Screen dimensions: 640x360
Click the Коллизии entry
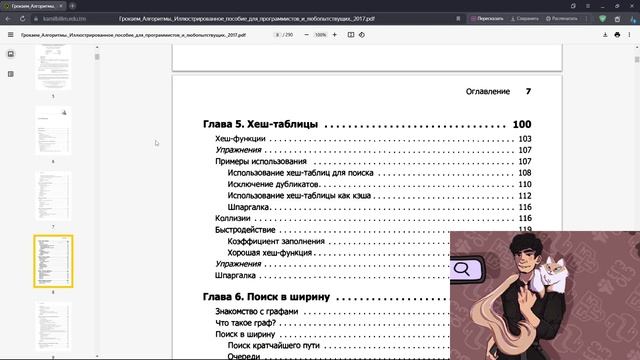(233, 218)
